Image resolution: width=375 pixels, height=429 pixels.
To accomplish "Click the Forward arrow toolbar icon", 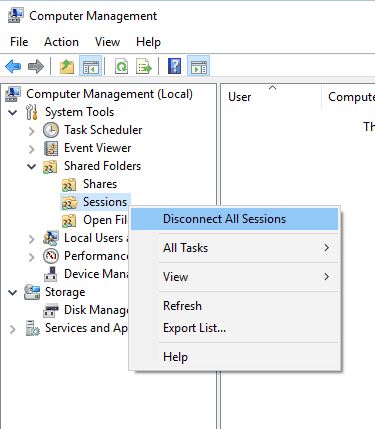I will (x=36, y=66).
